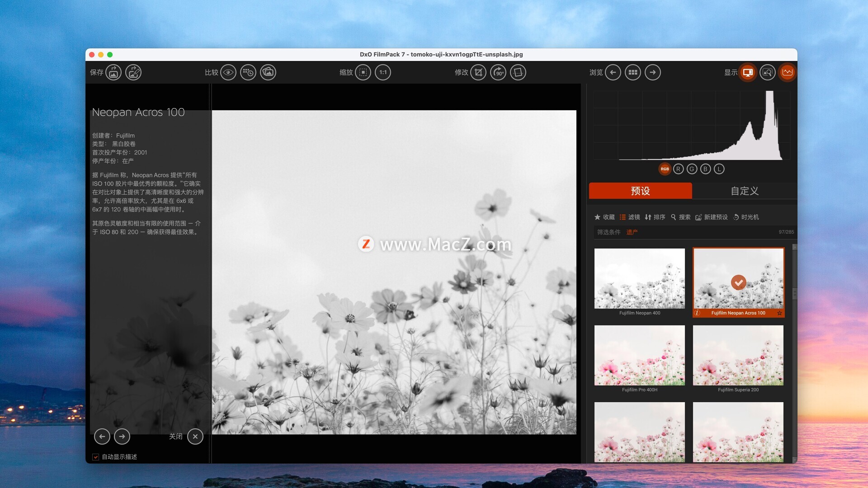
Task: Click the 遗产 filter condition tag
Action: click(632, 232)
